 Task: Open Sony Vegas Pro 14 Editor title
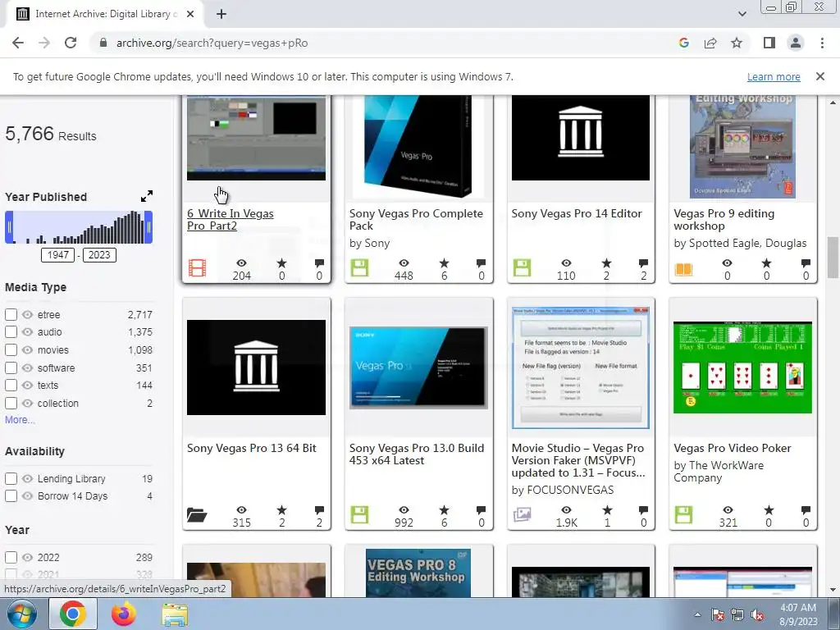point(577,213)
